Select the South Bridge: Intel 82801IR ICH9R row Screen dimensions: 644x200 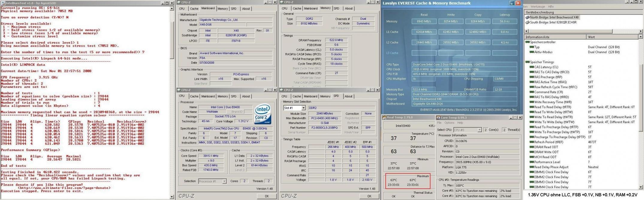pos(551,22)
